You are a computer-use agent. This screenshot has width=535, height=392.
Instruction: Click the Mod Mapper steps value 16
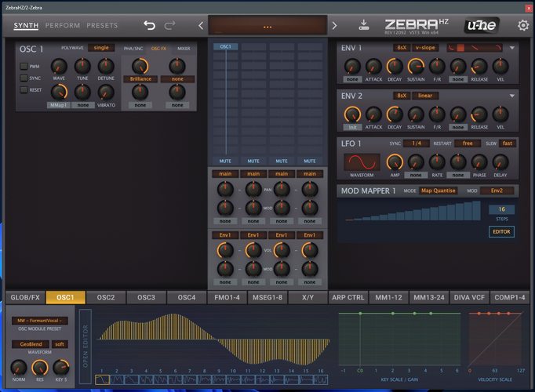(501, 209)
